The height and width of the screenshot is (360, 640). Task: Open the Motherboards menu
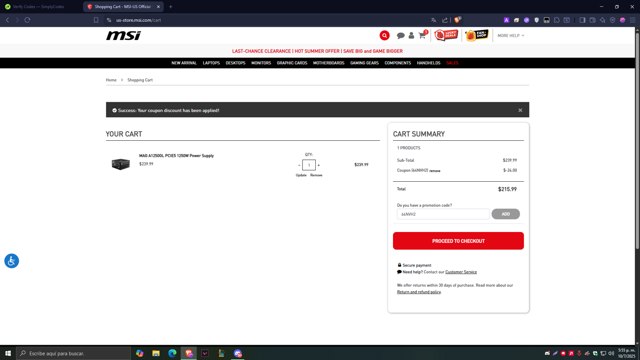(x=329, y=63)
